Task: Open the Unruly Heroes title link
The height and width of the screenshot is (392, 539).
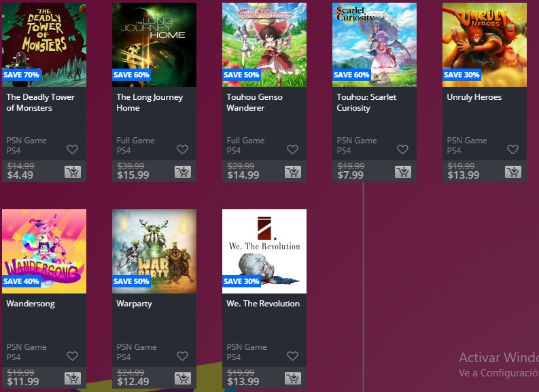Action: [474, 97]
